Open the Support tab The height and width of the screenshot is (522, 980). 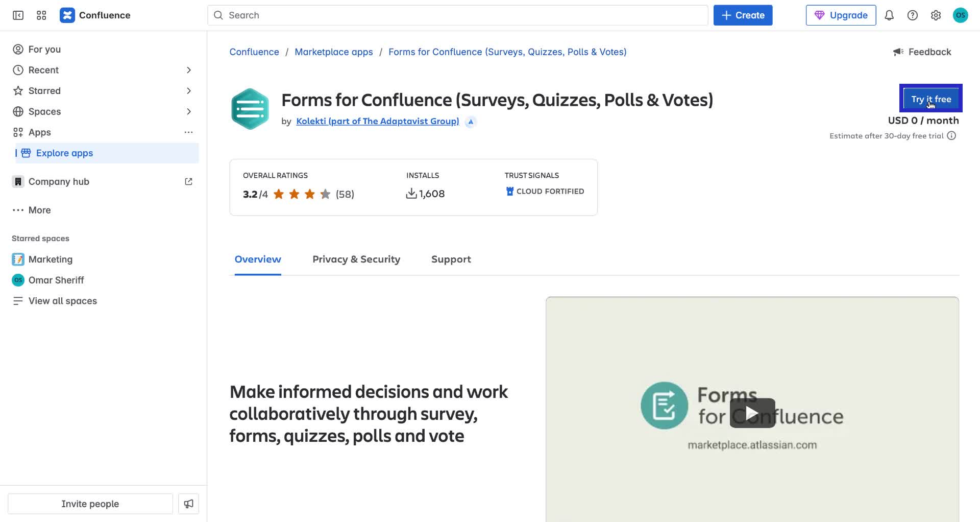(451, 259)
